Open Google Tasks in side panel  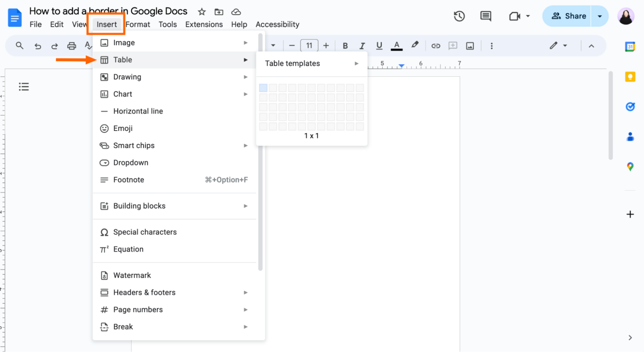pyautogui.click(x=630, y=107)
